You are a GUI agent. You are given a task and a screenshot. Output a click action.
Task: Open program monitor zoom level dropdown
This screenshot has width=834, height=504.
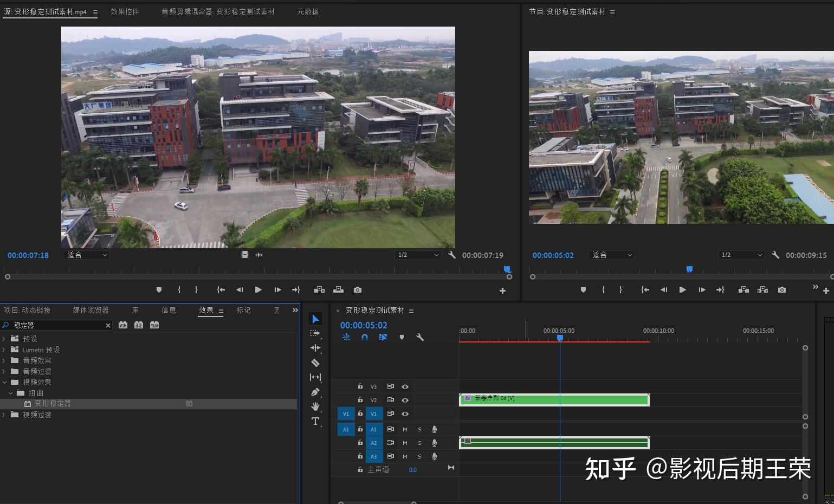tap(611, 255)
